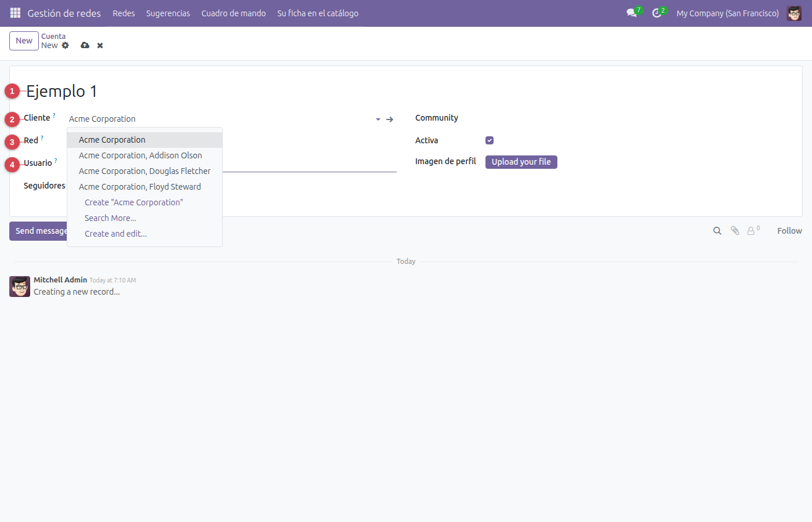Open the conversations chat bubble icon
Image resolution: width=812 pixels, height=522 pixels.
[632, 13]
